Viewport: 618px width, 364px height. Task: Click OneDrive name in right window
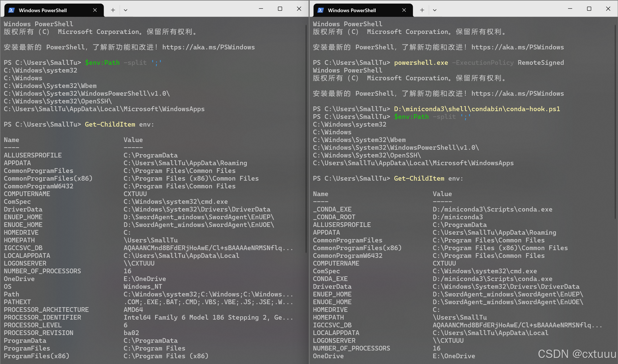click(x=328, y=356)
